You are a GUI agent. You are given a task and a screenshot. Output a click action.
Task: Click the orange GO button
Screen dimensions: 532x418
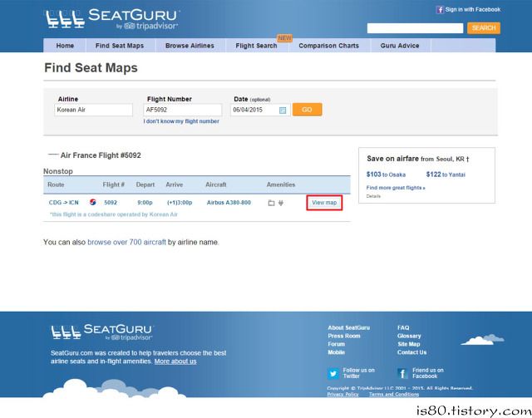[307, 110]
